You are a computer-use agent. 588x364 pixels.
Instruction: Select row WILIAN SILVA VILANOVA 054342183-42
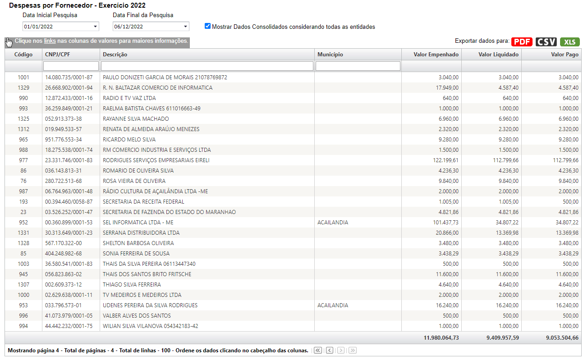coord(293,326)
